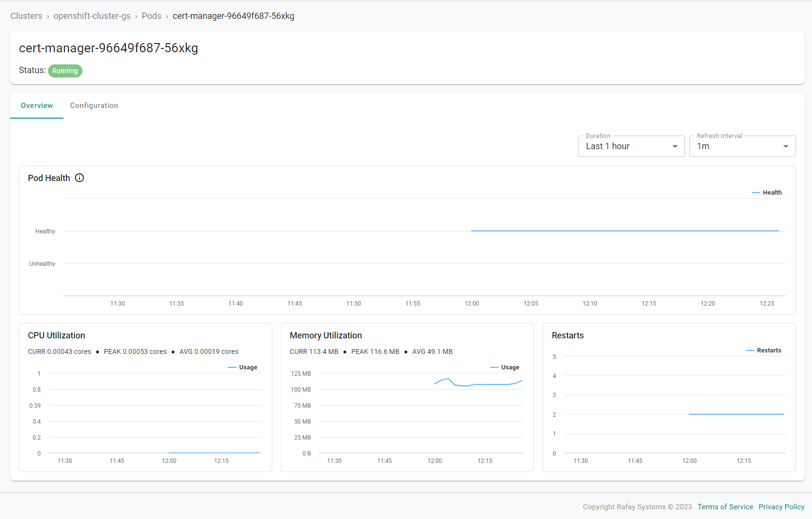The image size is (812, 519).
Task: Navigate to Pods breadcrumb
Action: pos(152,16)
